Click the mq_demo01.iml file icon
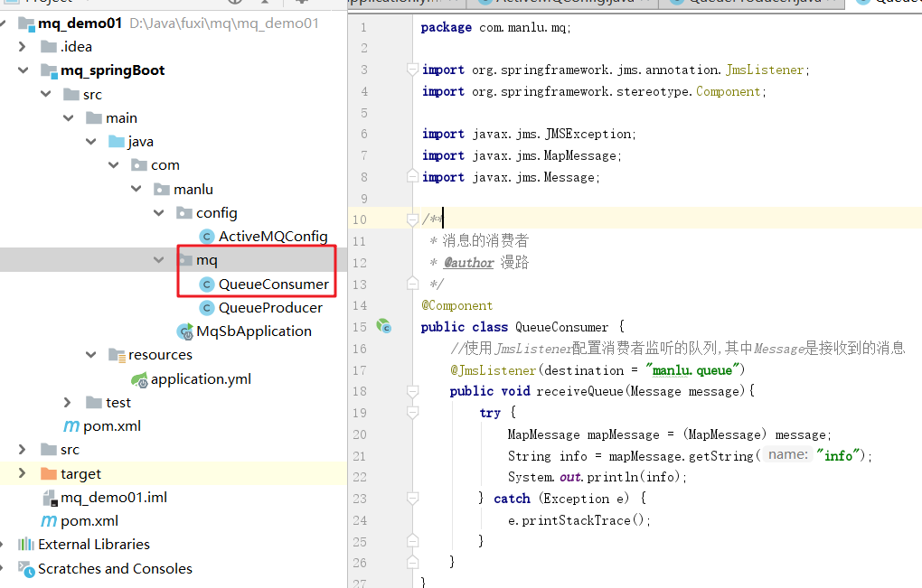This screenshot has width=922, height=588. point(50,497)
